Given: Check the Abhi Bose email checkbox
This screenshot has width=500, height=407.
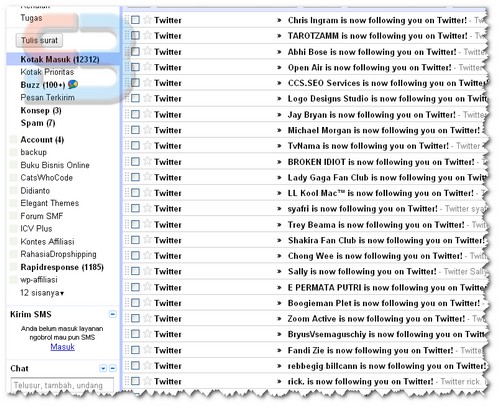Looking at the screenshot, I should pyautogui.click(x=135, y=51).
